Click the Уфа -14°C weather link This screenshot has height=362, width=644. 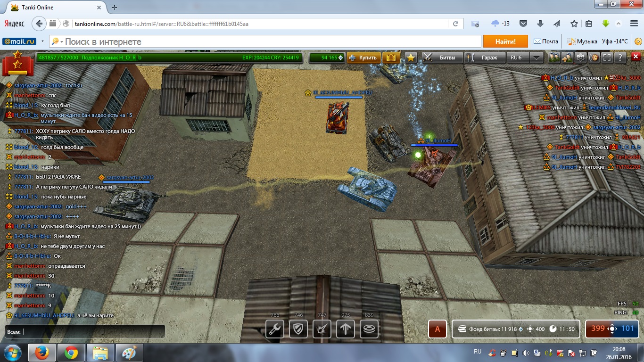(615, 41)
